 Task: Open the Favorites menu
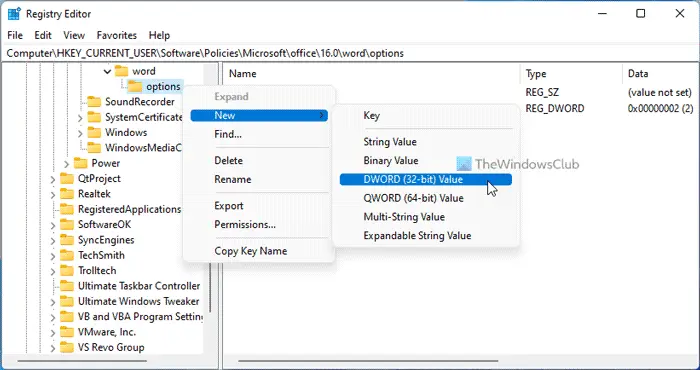[117, 35]
